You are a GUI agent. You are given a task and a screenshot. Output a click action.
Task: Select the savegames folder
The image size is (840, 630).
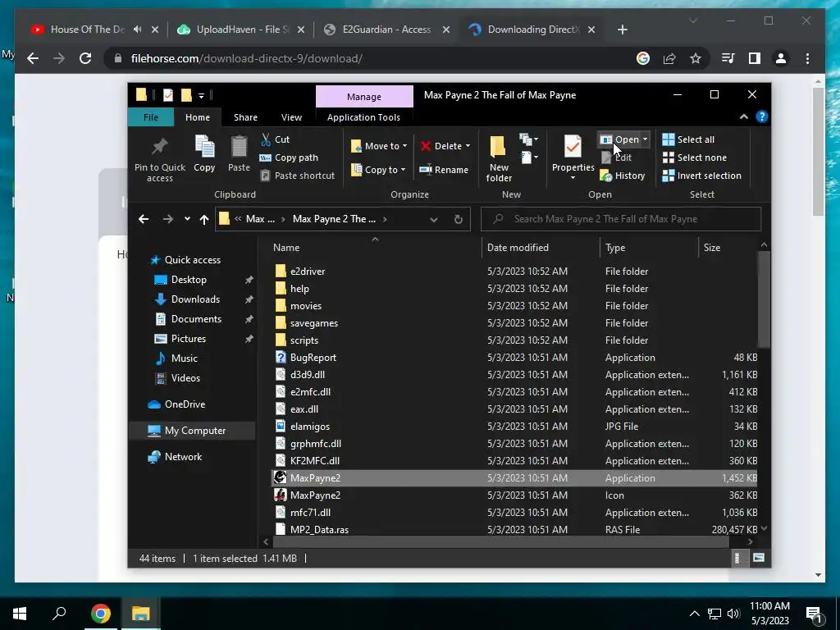(x=313, y=323)
